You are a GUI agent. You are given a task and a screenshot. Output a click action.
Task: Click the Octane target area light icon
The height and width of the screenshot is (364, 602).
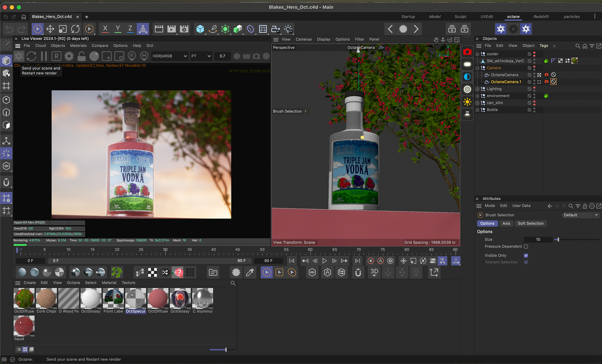(467, 89)
